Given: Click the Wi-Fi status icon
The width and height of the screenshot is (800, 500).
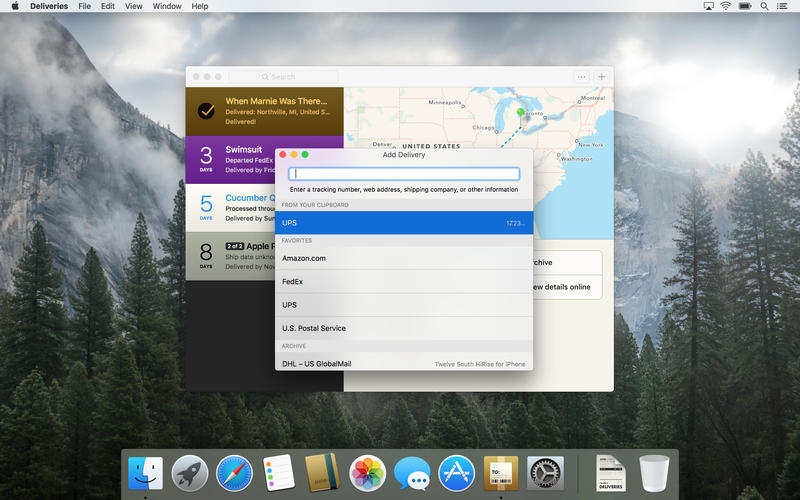Looking at the screenshot, I should click(726, 6).
